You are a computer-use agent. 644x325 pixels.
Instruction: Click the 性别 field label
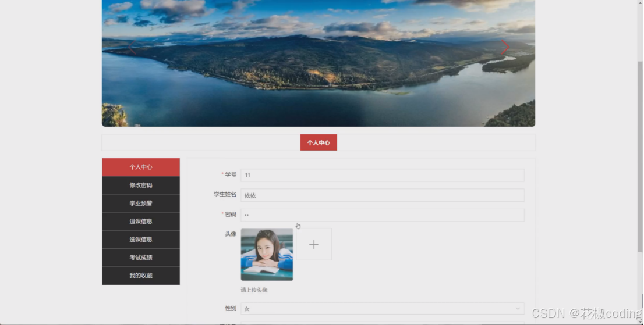click(231, 308)
